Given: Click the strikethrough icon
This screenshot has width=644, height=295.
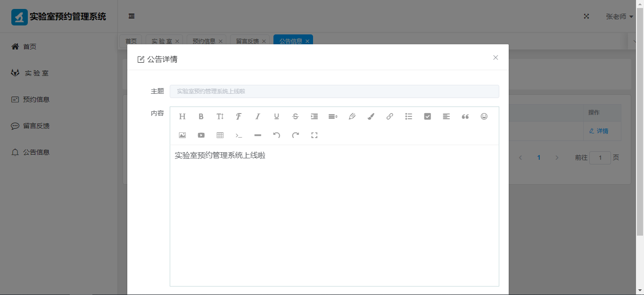Looking at the screenshot, I should pyautogui.click(x=296, y=116).
